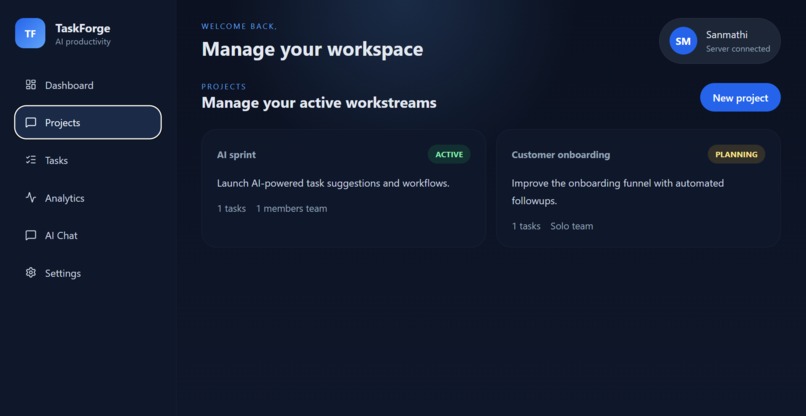Click the TaskForge app name text
The image size is (806, 416).
point(83,28)
